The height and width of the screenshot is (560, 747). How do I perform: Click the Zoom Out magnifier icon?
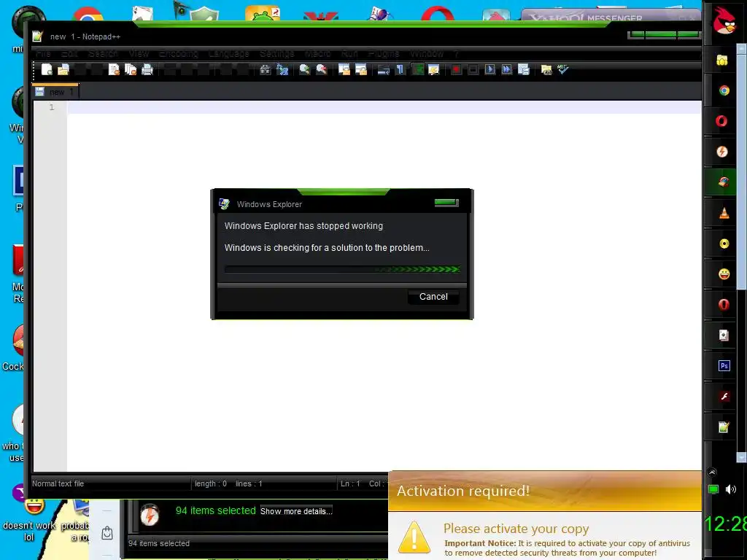pyautogui.click(x=322, y=69)
